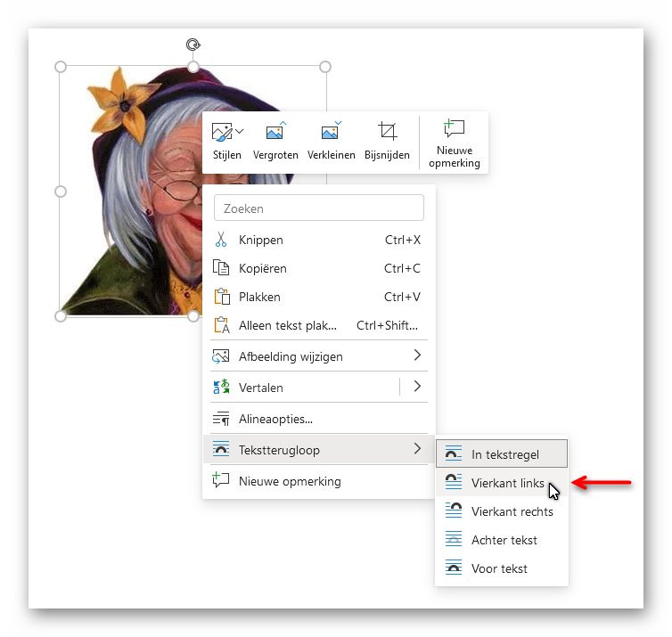Click the Vergroten enlarge image icon
The height and width of the screenshot is (637, 672).
click(275, 133)
